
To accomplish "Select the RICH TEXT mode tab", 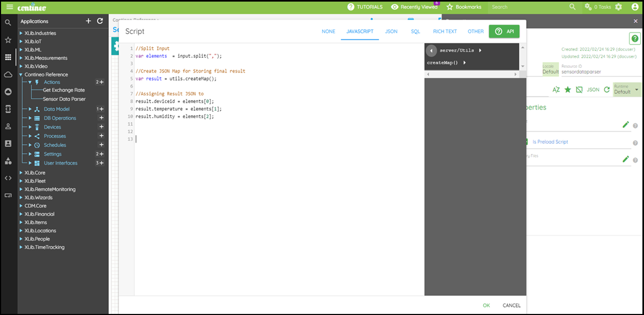I will [x=445, y=31].
